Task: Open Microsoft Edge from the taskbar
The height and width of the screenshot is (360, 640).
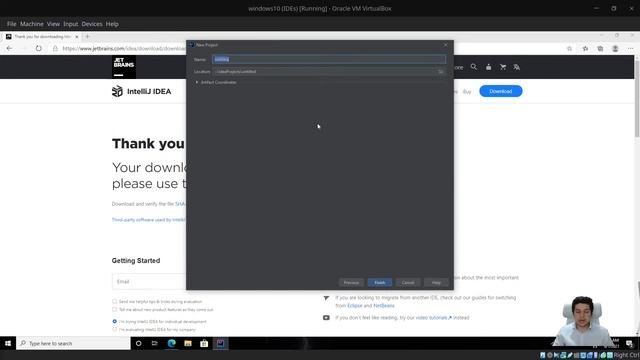Action: point(171,343)
